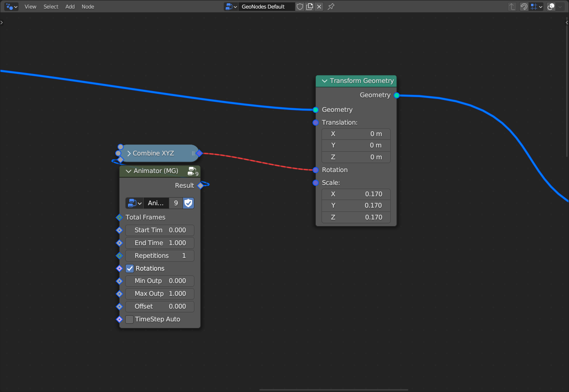Collapse the Animator (MG) node

(128, 171)
